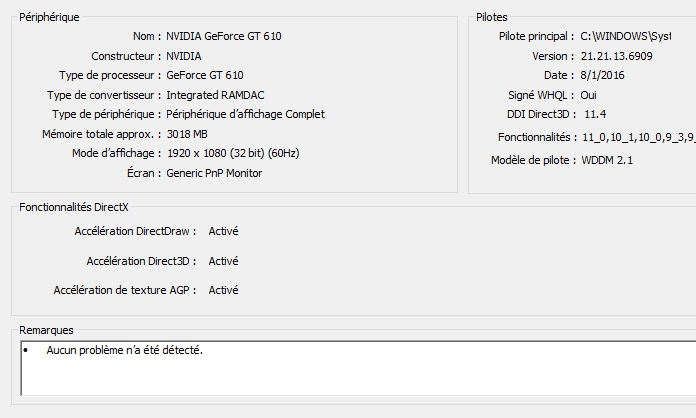Click the Pilote principal path field
Screen dimensions: 696x418
click(626, 36)
